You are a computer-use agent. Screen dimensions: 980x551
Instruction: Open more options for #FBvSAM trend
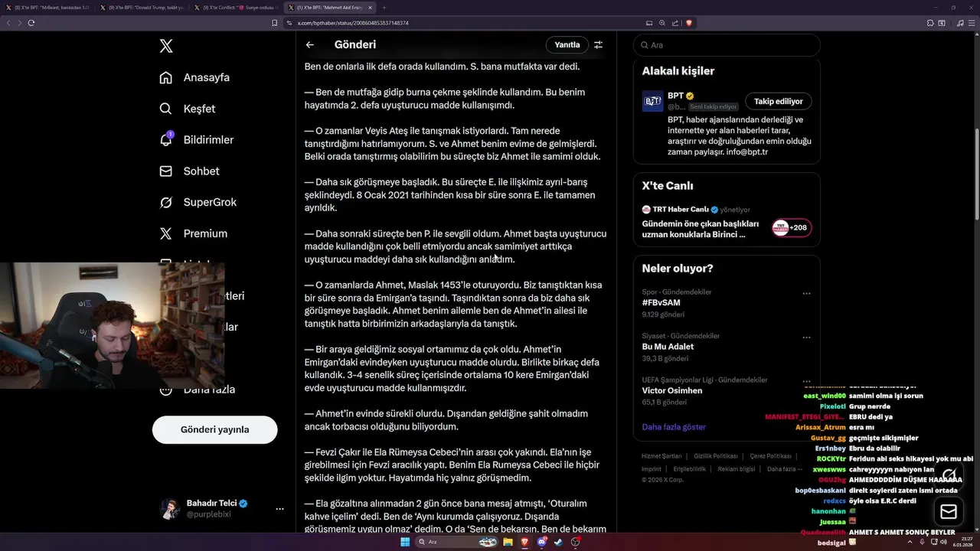(x=806, y=293)
